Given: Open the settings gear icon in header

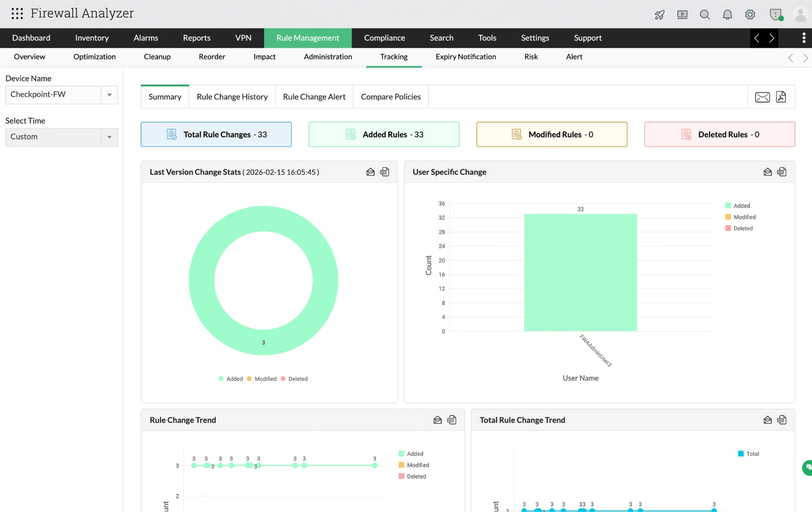Looking at the screenshot, I should [x=750, y=15].
